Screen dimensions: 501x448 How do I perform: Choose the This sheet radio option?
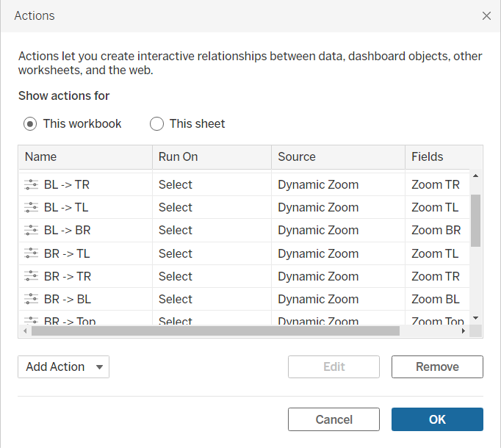pos(156,124)
